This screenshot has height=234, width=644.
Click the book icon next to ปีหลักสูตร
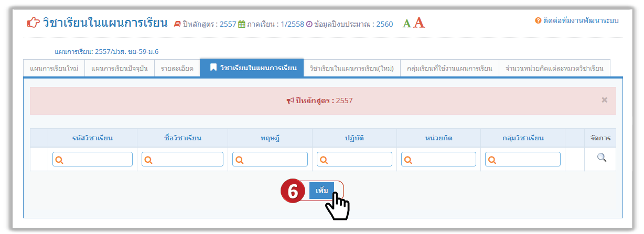point(178,24)
